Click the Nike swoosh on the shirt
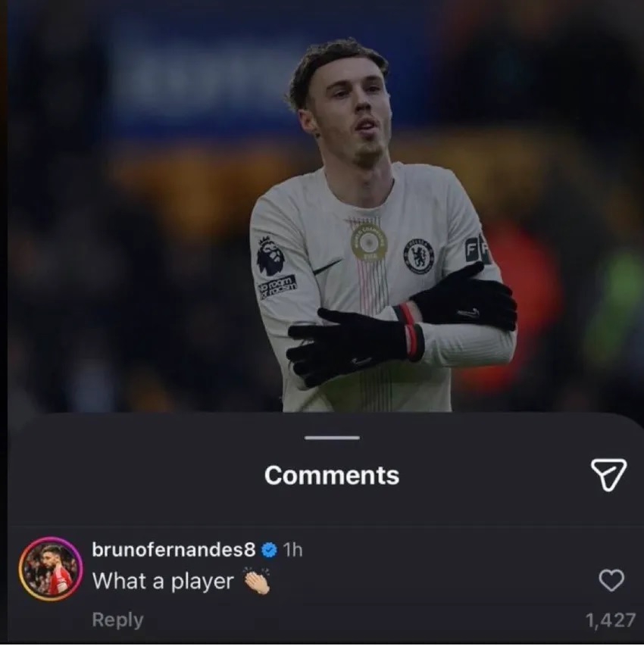Image resolution: width=644 pixels, height=646 pixels. [327, 267]
